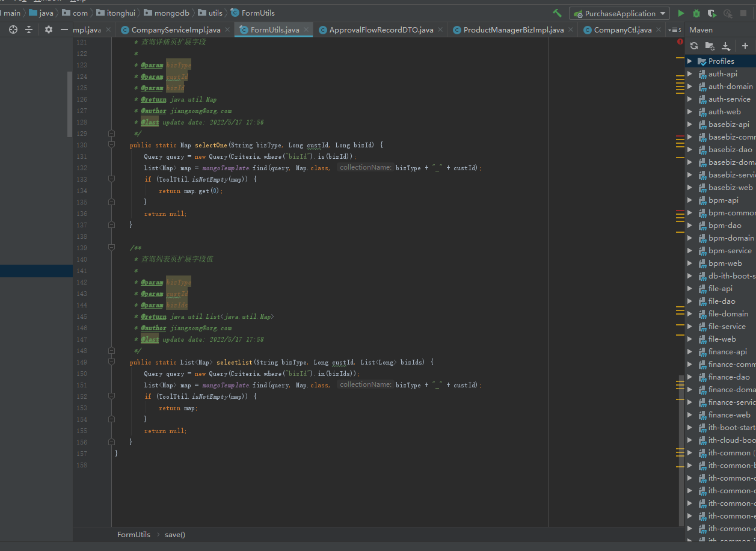Click the Stop square icon in toolbar
This screenshot has width=756, height=551.
click(743, 13)
